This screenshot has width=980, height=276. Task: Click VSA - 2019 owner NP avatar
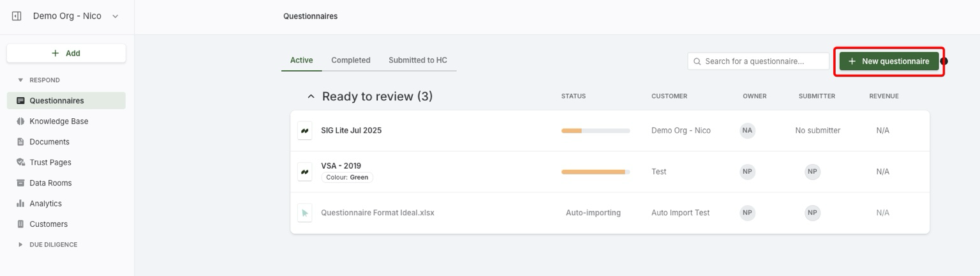pyautogui.click(x=747, y=172)
